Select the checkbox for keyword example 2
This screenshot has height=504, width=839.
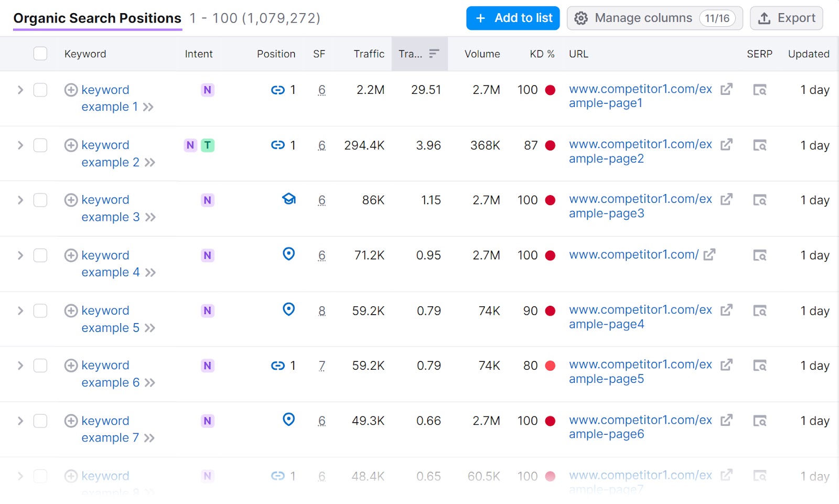pos(40,145)
